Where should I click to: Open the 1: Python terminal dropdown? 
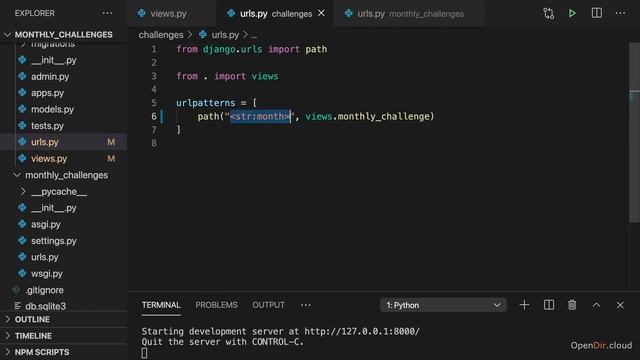[x=443, y=305]
